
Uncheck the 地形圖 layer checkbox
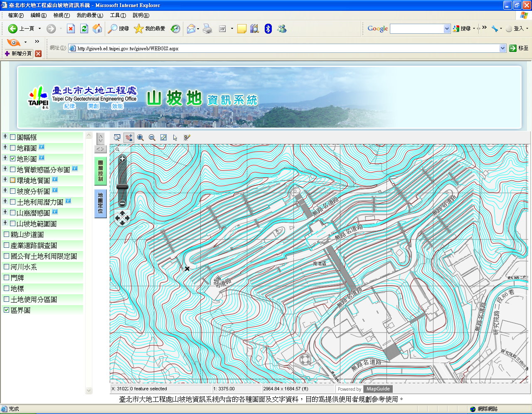pos(13,158)
